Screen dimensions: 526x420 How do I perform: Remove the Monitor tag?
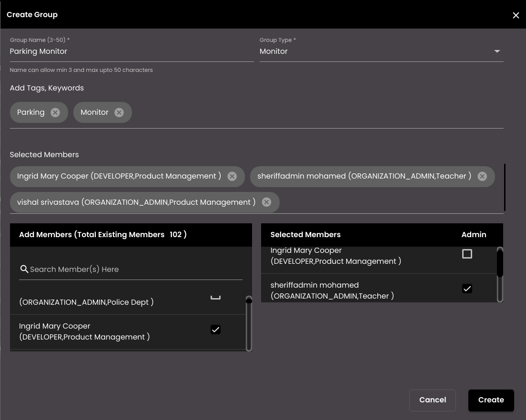click(x=119, y=112)
